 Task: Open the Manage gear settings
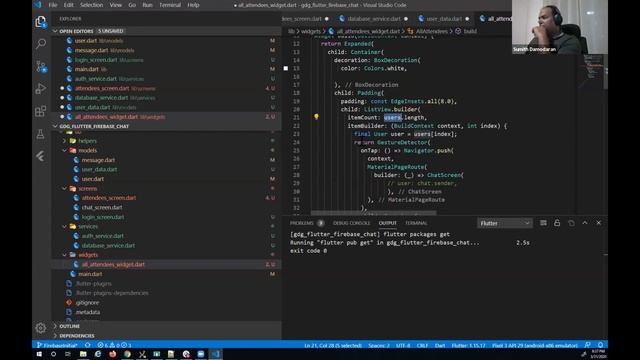click(x=40, y=328)
